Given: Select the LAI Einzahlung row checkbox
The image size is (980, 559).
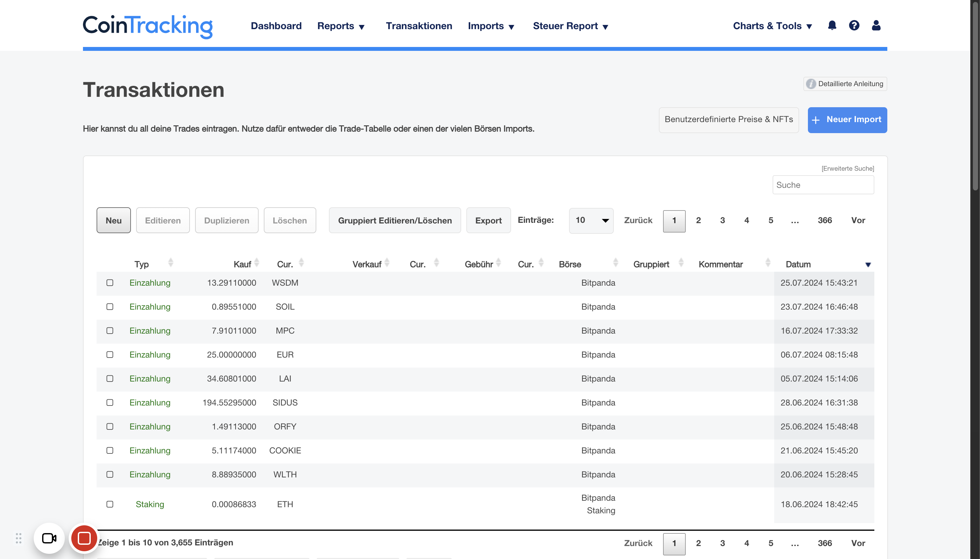Looking at the screenshot, I should click(x=110, y=379).
